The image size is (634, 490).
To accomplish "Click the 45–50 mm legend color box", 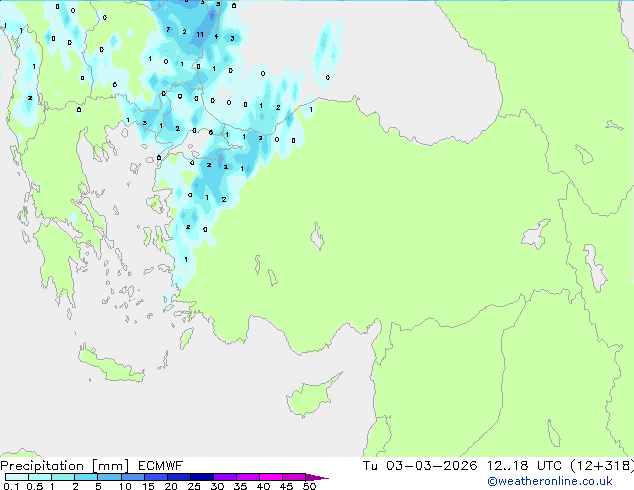I will click(294, 477).
